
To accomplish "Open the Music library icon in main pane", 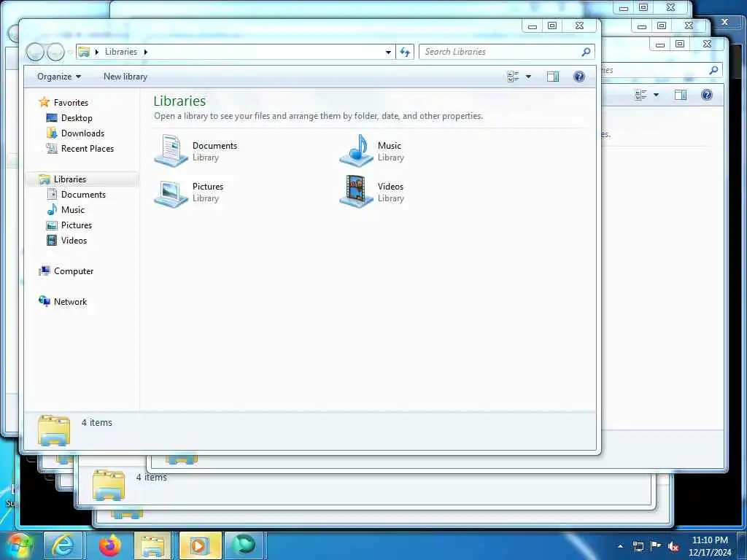I will point(356,150).
